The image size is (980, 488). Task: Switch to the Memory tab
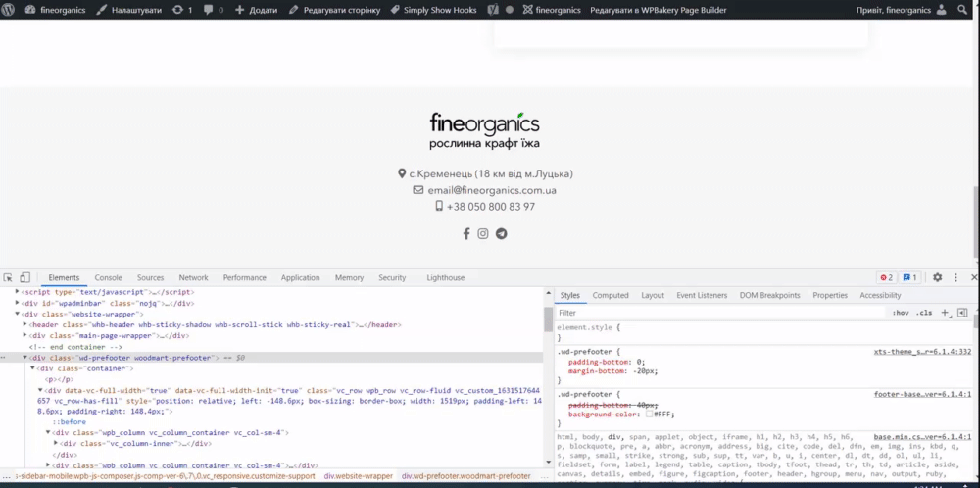[349, 278]
